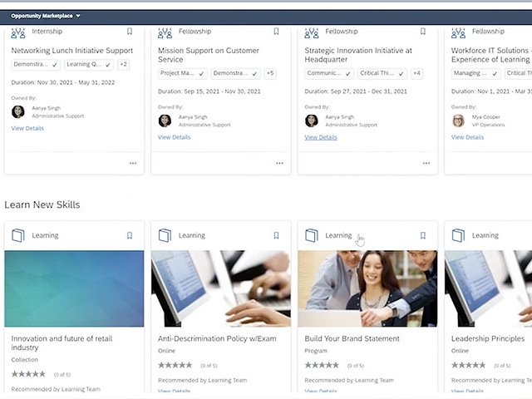
Task: Open more options on Mission Support card
Action: tap(279, 163)
